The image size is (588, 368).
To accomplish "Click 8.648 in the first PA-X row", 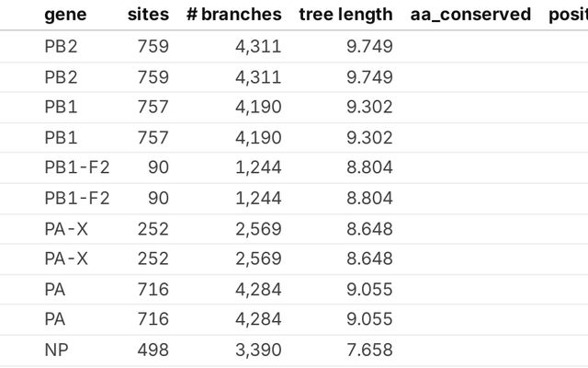I will [x=369, y=228].
